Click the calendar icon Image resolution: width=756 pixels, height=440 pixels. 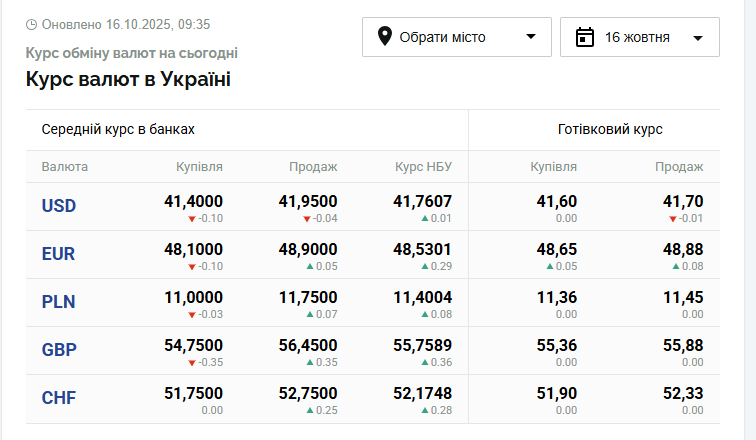coord(585,37)
